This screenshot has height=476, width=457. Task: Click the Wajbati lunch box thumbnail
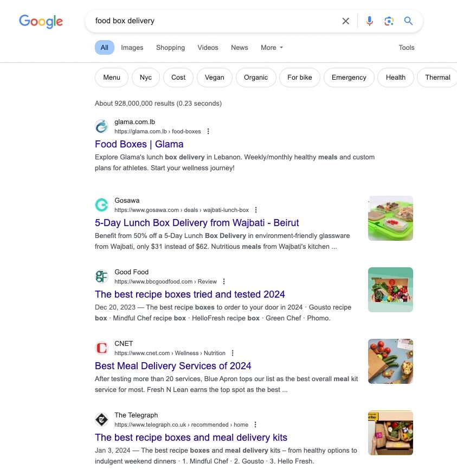coord(390,218)
